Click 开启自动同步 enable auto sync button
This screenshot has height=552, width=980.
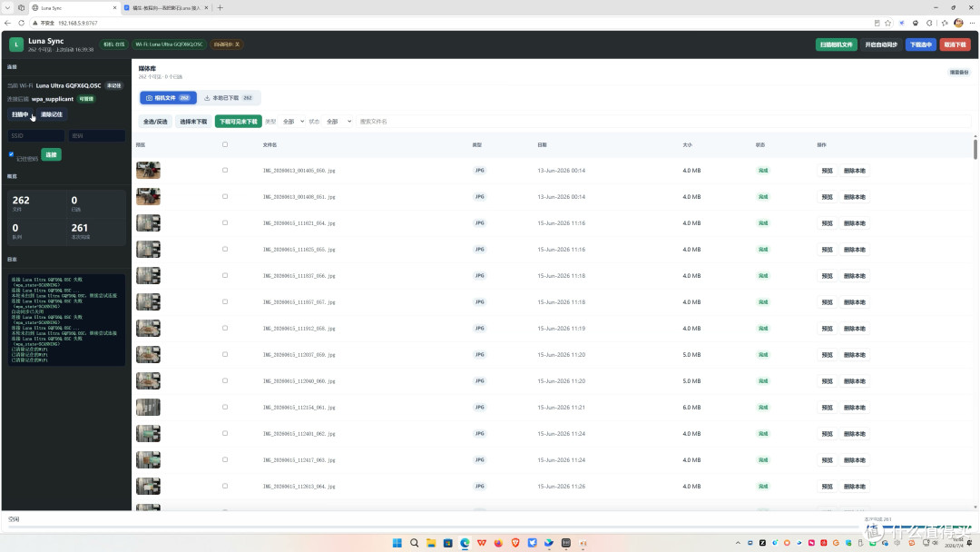(x=881, y=44)
